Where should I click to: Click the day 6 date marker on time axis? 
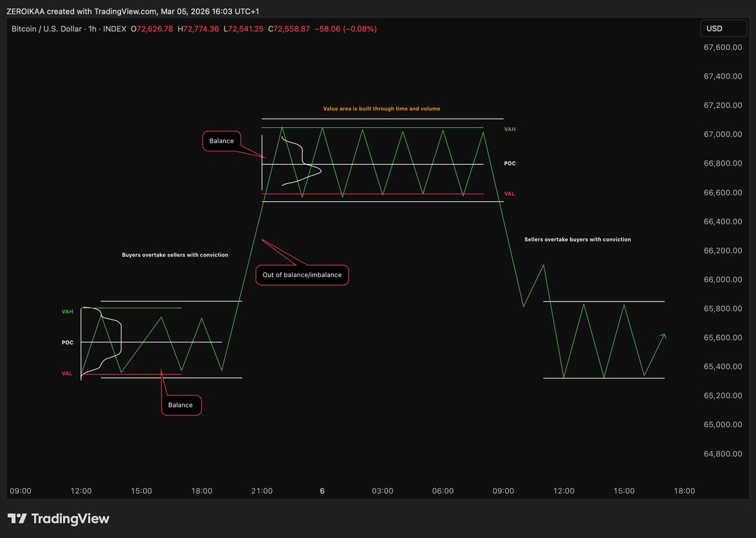(322, 491)
